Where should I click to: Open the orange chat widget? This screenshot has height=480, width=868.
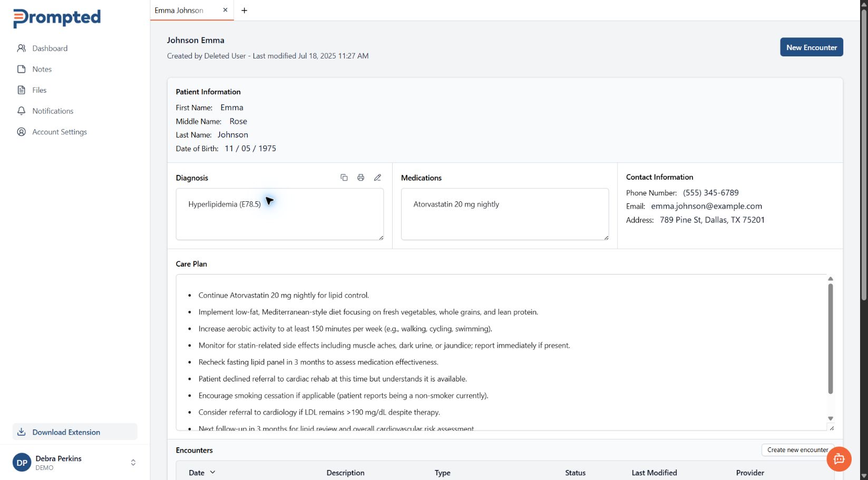(839, 459)
